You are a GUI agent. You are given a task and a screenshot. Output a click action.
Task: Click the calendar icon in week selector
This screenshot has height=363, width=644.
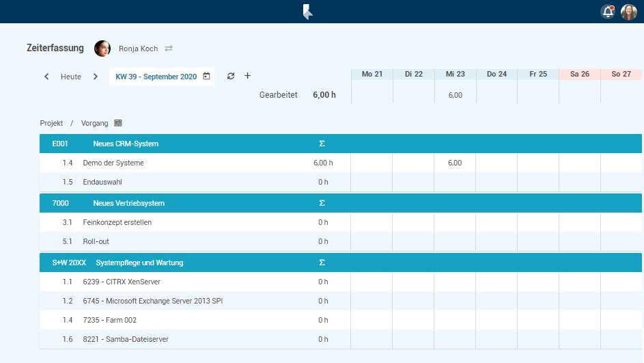point(207,76)
